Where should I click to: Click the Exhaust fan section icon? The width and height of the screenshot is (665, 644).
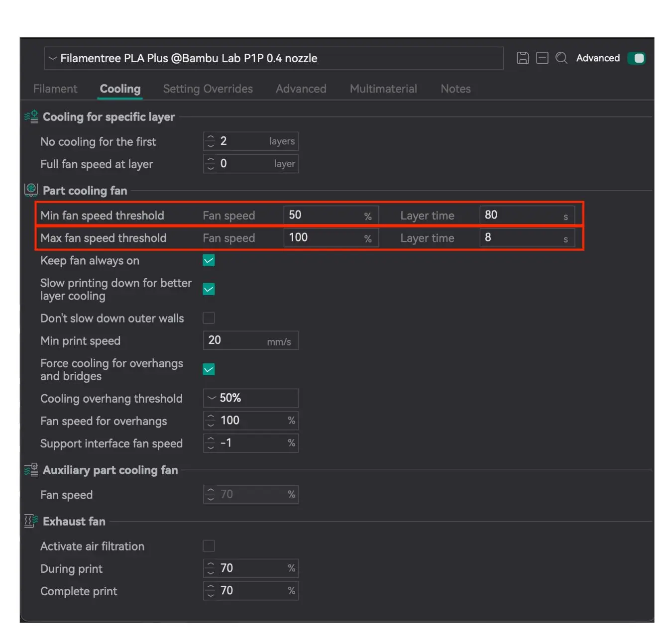(31, 521)
